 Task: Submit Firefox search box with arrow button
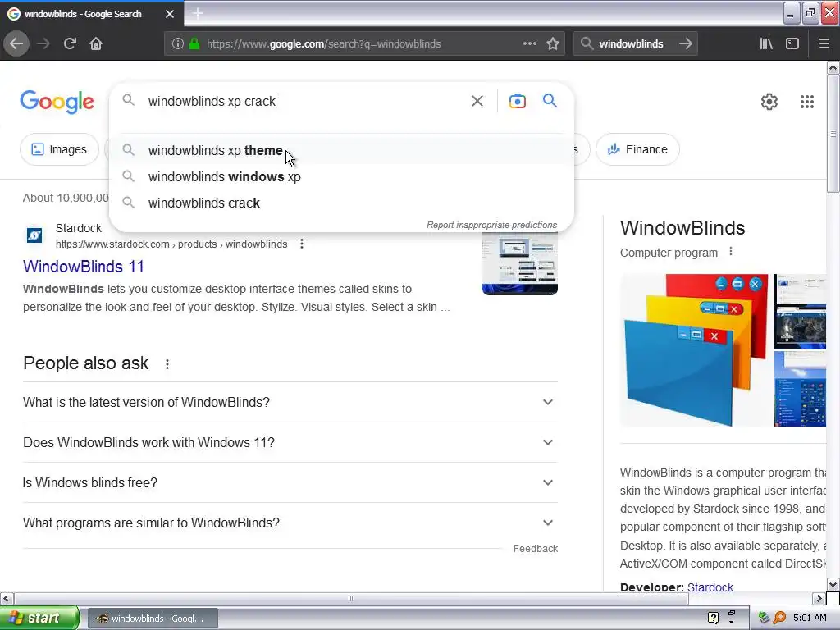685,44
